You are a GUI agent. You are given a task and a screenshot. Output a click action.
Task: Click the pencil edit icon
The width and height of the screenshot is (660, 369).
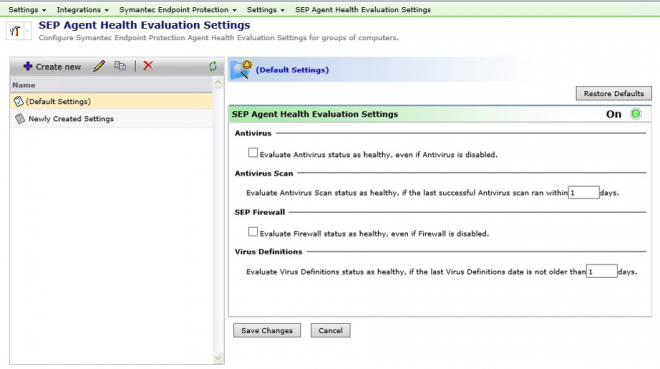coord(99,66)
